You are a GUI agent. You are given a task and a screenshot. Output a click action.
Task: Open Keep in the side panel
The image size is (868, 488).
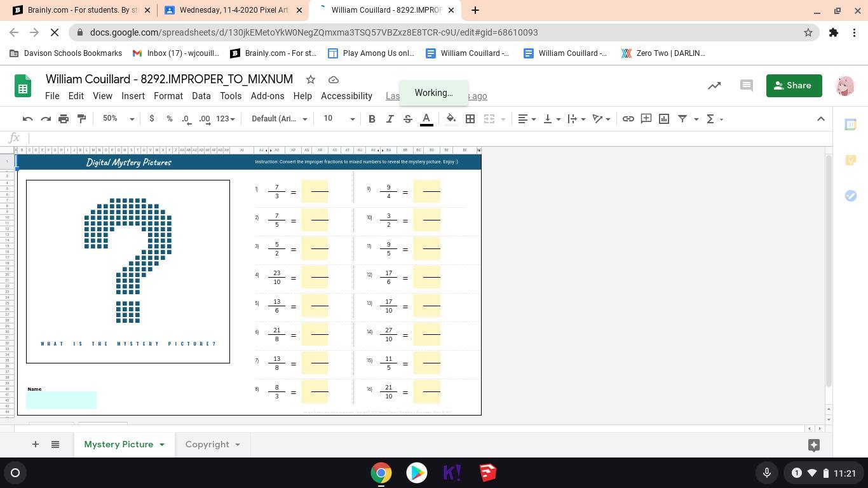tap(850, 160)
